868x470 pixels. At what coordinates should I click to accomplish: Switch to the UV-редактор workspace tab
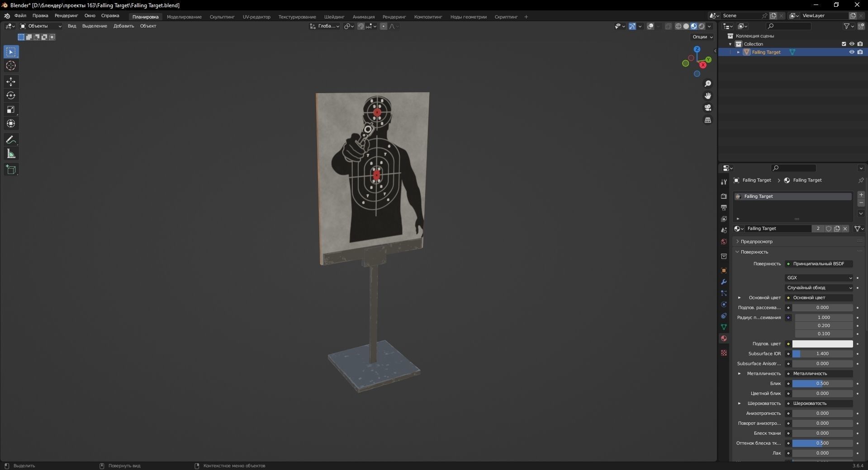click(x=256, y=17)
